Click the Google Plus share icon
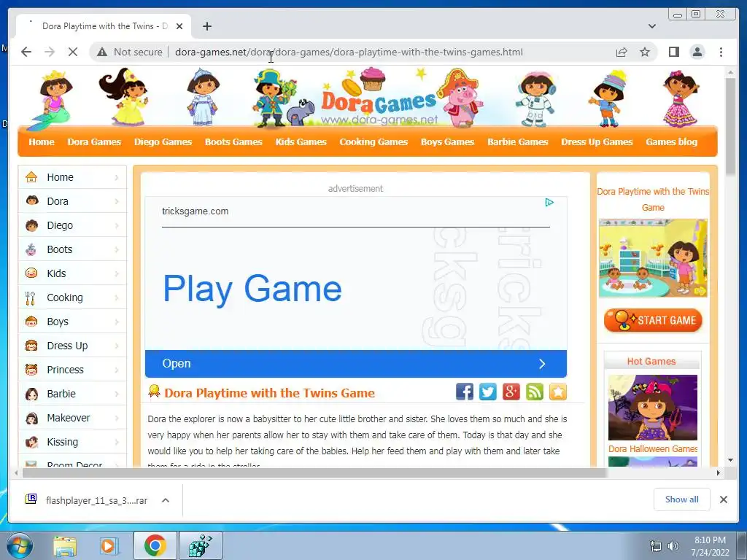This screenshot has height=560, width=747. (511, 392)
